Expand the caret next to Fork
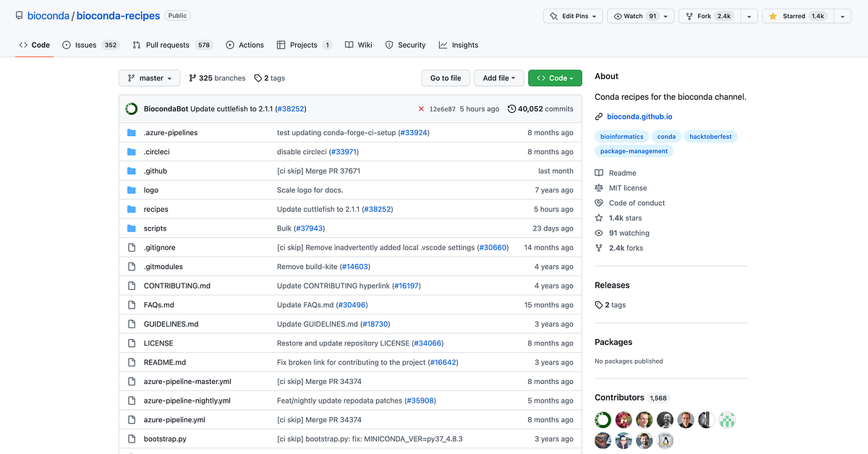 tap(749, 15)
